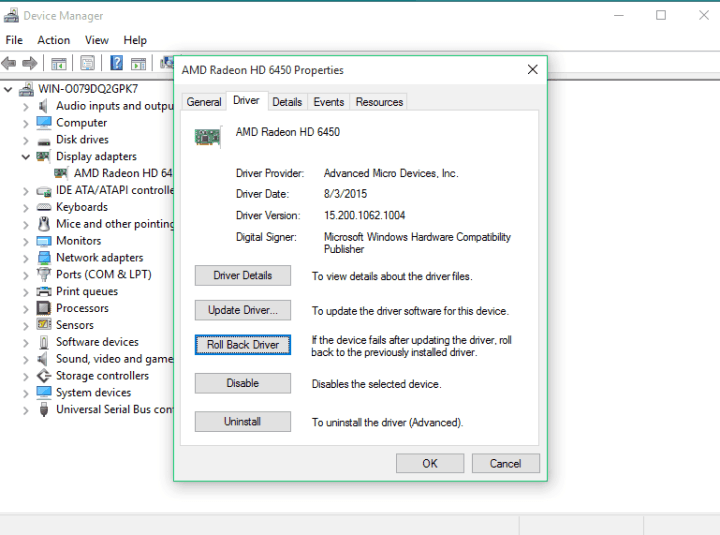Switch to the Events tab

point(329,102)
